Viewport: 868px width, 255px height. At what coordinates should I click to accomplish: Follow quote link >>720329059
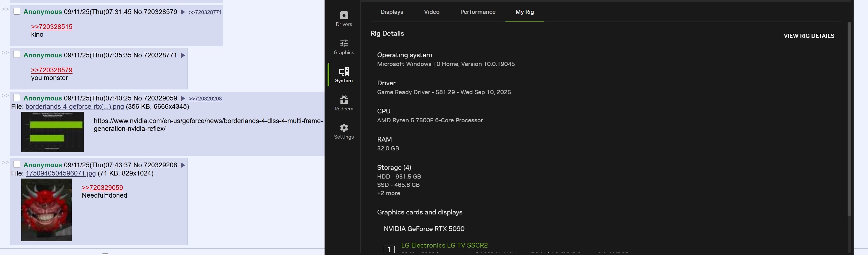102,188
